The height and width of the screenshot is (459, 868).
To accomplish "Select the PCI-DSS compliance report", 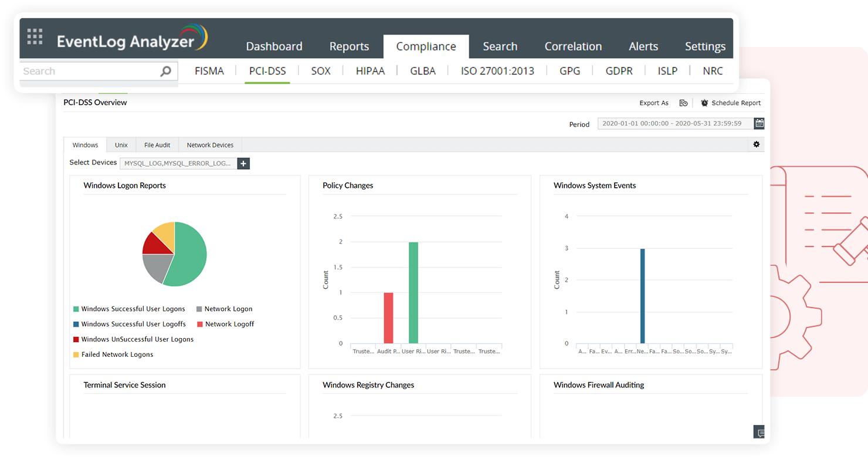I will [267, 71].
